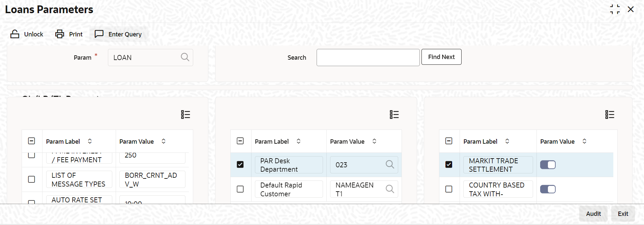Click the 023 param value field
Viewport: 644px width, 225px height.
[x=364, y=165]
